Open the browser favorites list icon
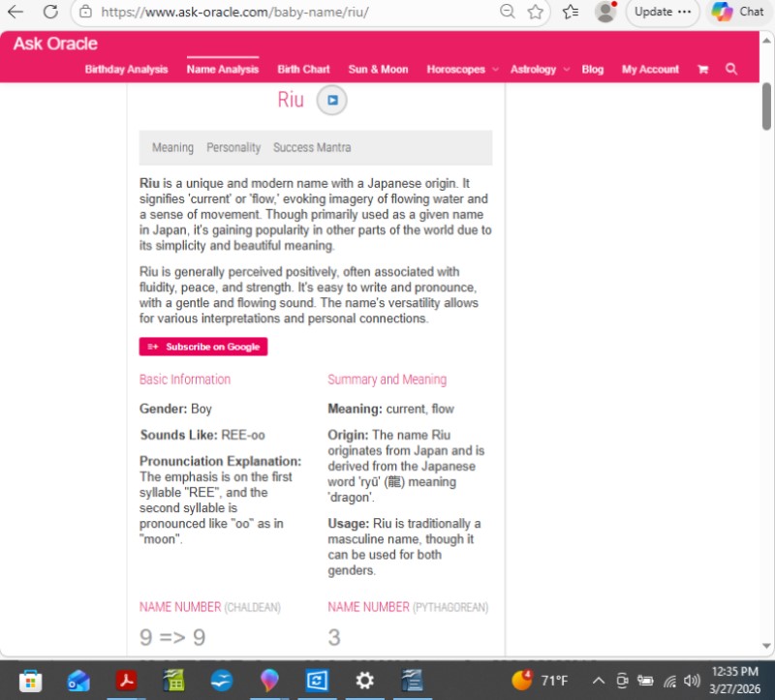Viewport: 775px width, 700px height. (571, 12)
